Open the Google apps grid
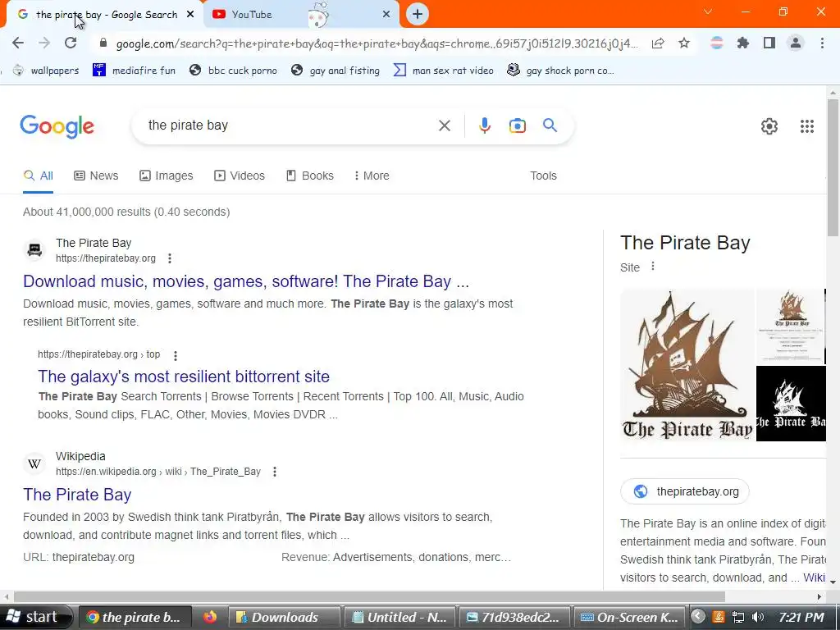This screenshot has width=840, height=630. pos(807,126)
